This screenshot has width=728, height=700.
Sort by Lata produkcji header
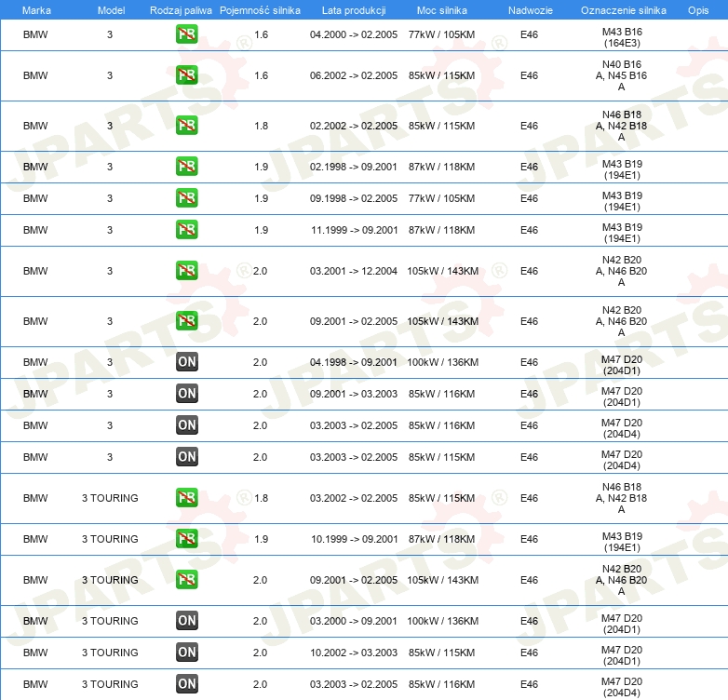tap(354, 10)
